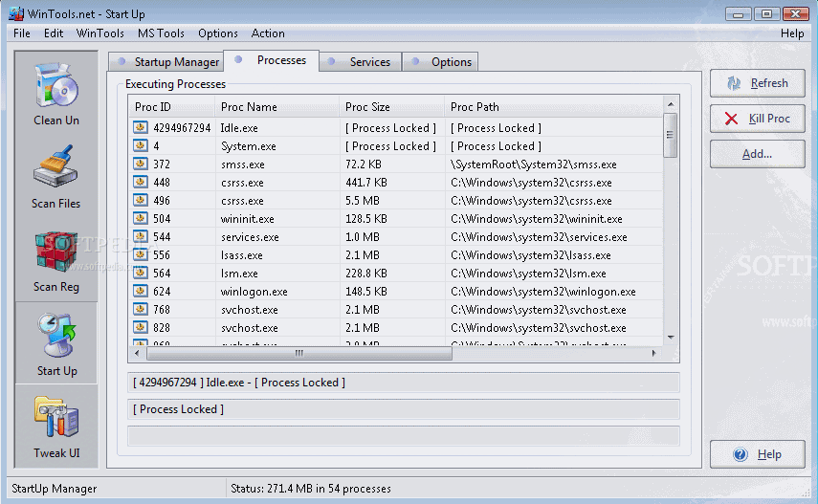This screenshot has height=504, width=818.
Task: Open the Scan Files tool
Action: point(56,177)
